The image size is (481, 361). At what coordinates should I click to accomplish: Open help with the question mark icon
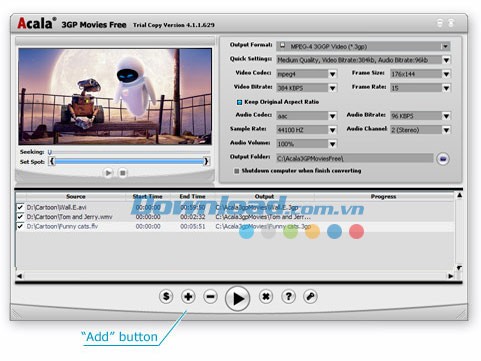[x=288, y=296]
